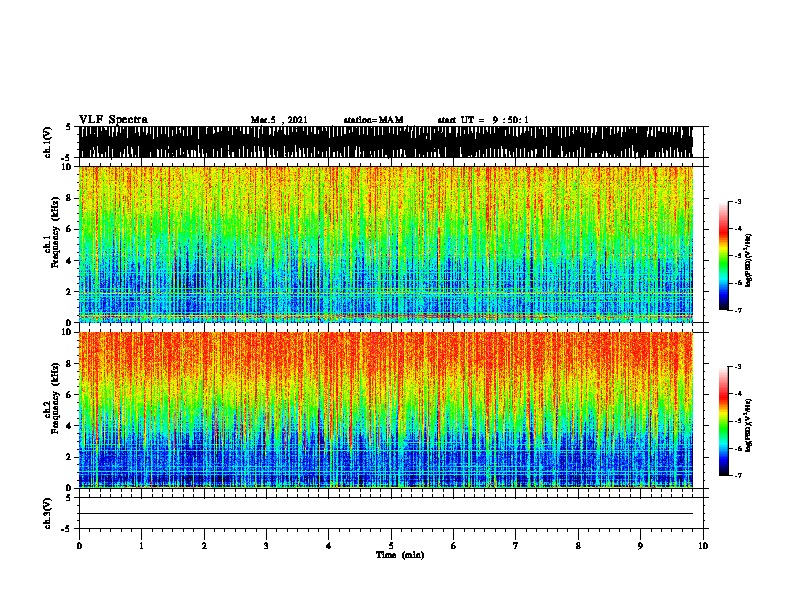Select ch.2 frequency axis tick "10"
Image resolution: width=792 pixels, height=612 pixels.
tap(67, 332)
